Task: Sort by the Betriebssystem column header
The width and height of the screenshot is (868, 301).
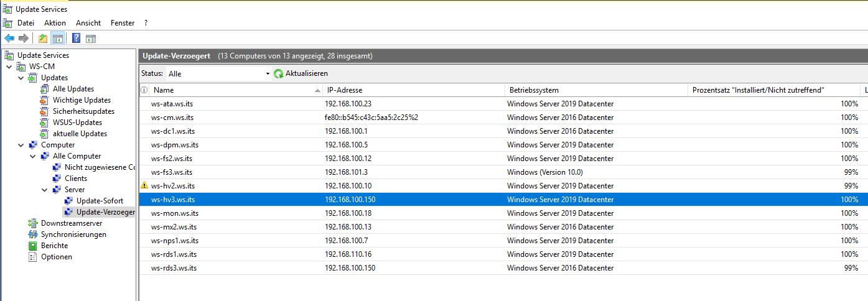Action: (x=596, y=90)
